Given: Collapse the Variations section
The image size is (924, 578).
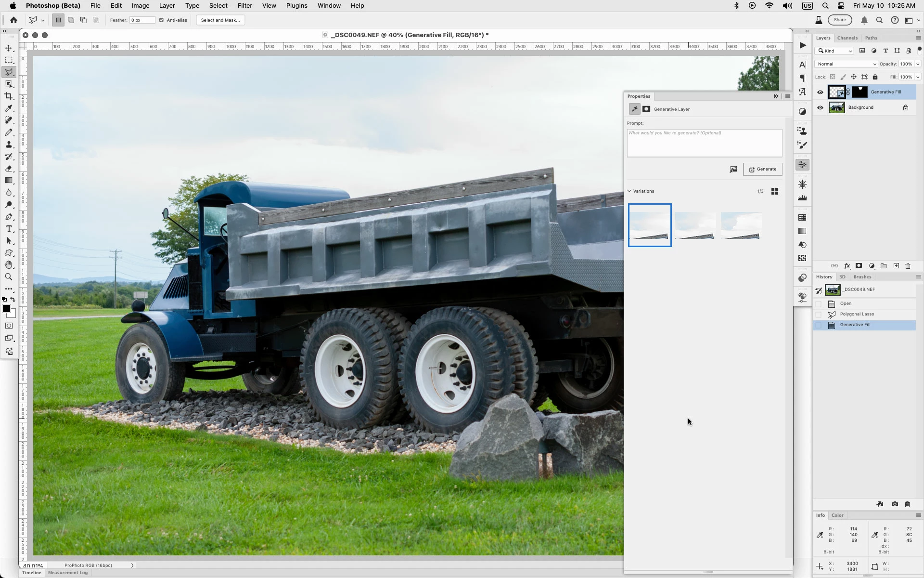Looking at the screenshot, I should [629, 191].
